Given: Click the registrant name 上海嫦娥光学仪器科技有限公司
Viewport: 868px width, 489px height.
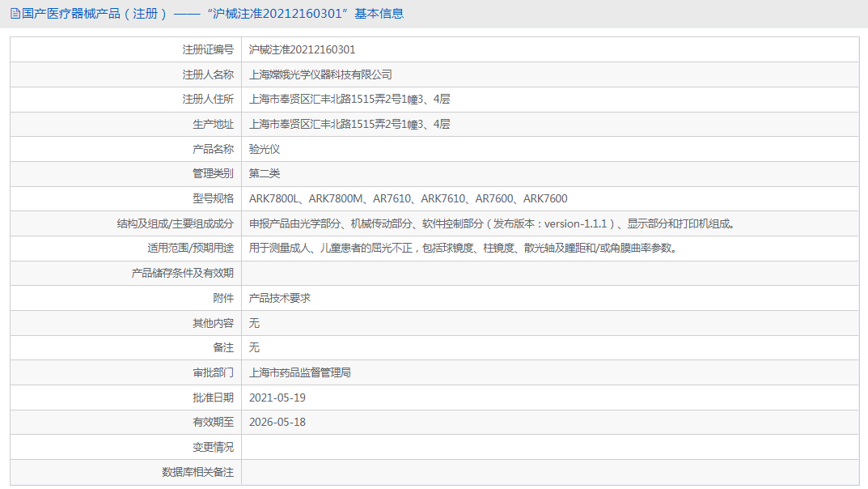Looking at the screenshot, I should 320,74.
